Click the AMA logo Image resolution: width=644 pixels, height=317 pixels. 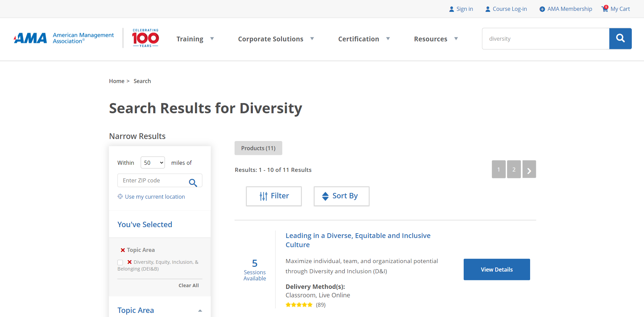[30, 38]
